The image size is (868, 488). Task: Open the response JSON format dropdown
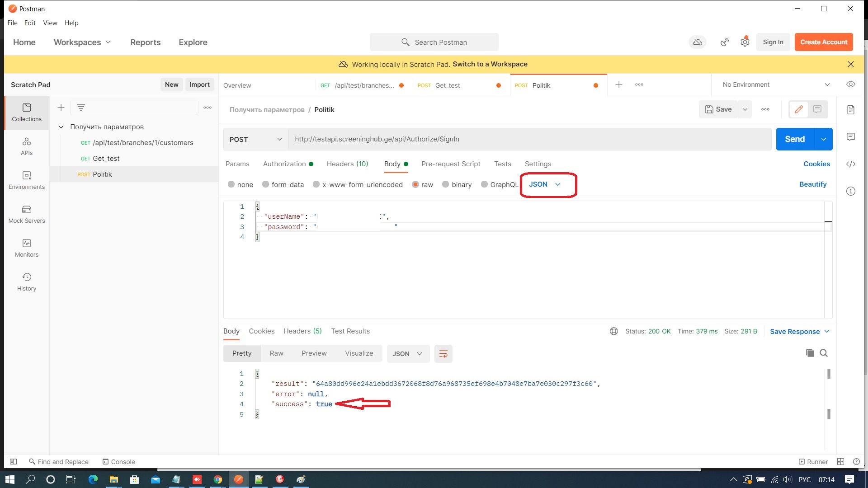pos(407,354)
